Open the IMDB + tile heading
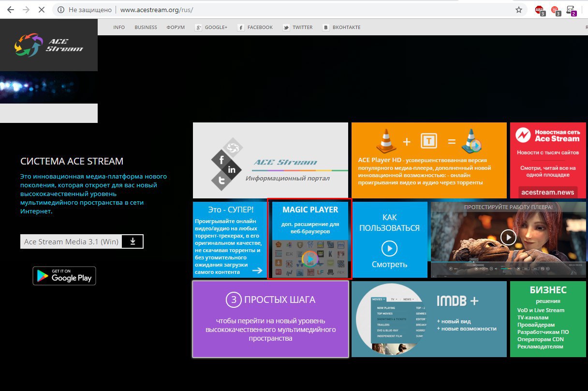The width and height of the screenshot is (588, 391). click(457, 301)
